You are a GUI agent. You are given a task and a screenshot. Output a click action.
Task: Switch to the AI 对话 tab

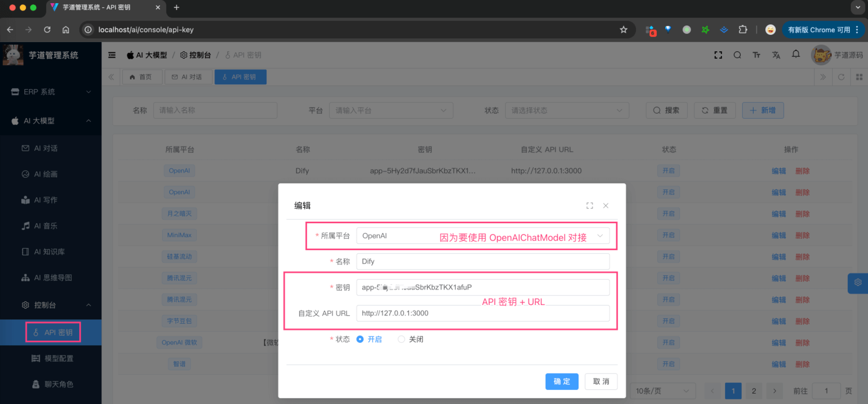coord(187,77)
